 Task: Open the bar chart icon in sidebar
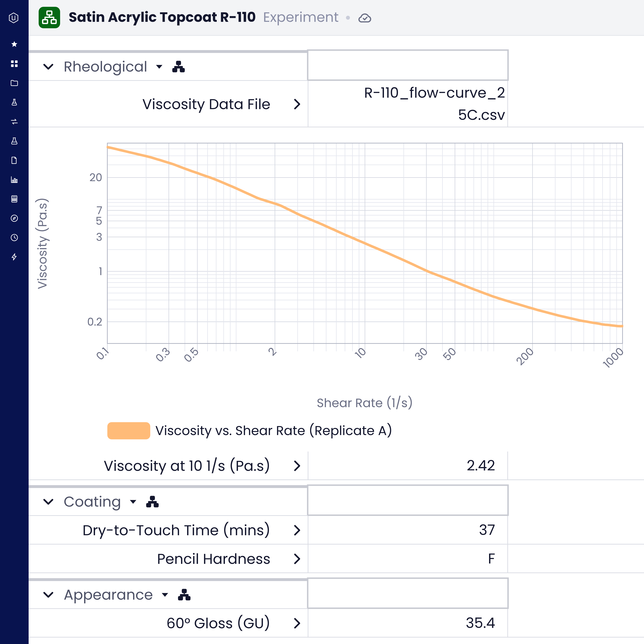(x=14, y=180)
